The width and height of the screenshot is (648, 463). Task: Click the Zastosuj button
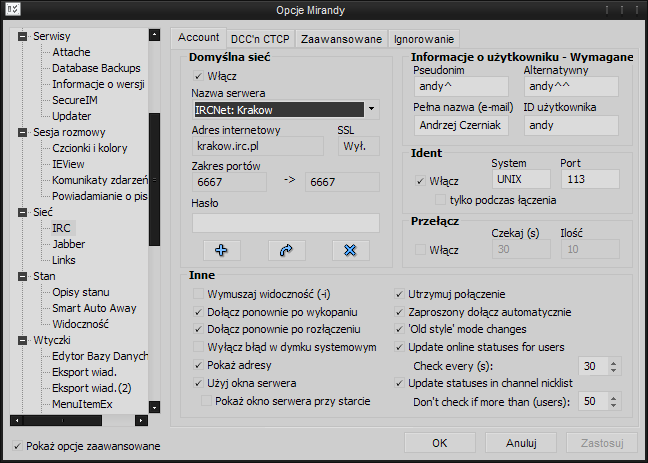(x=602, y=443)
